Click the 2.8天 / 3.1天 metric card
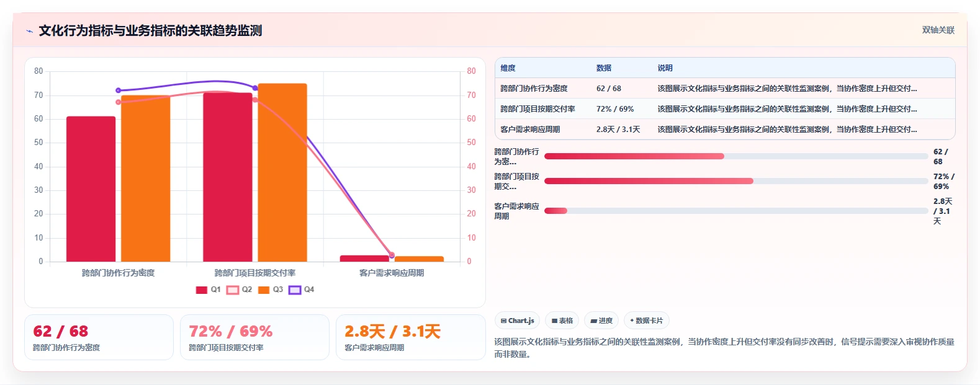980x385 pixels. [x=410, y=337]
